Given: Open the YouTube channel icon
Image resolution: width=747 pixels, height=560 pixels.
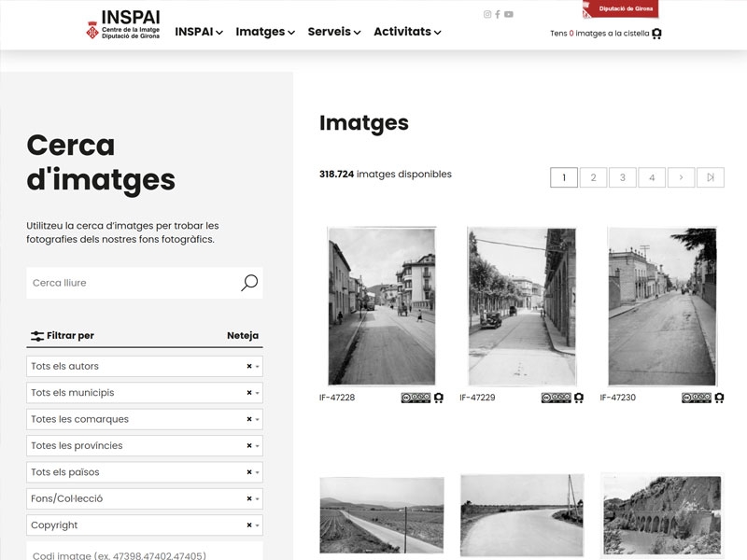Looking at the screenshot, I should pos(509,13).
